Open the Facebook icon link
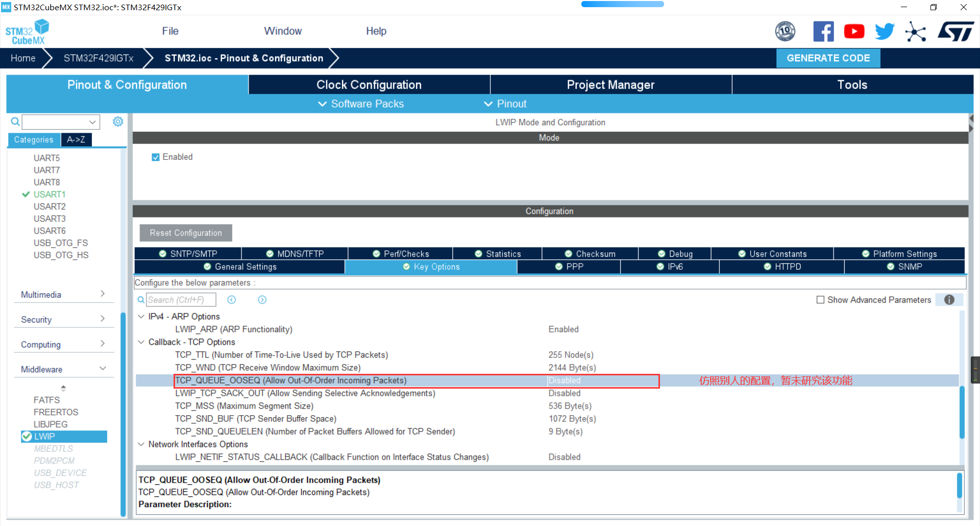 pos(823,32)
